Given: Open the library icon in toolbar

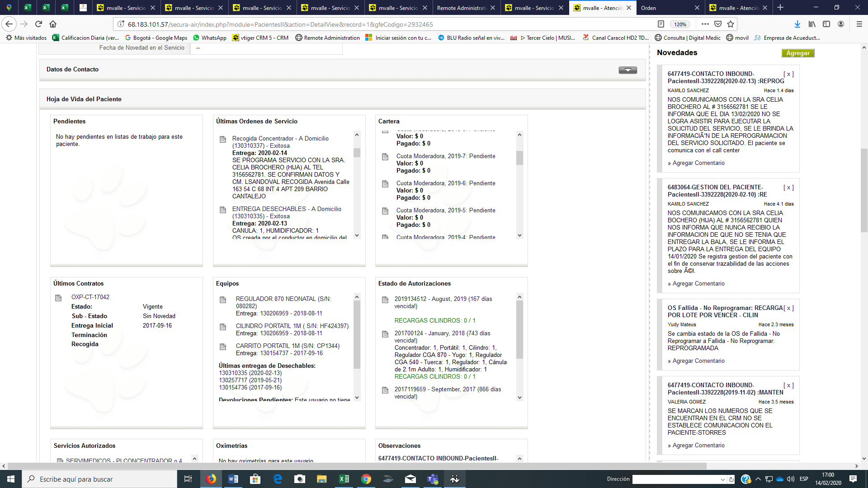Looking at the screenshot, I should (812, 24).
